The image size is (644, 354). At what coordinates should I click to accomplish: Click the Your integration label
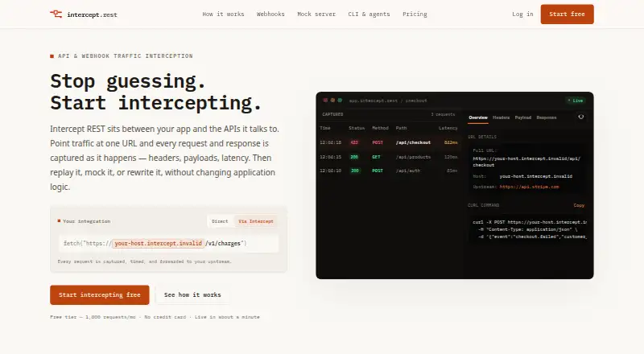click(x=86, y=221)
